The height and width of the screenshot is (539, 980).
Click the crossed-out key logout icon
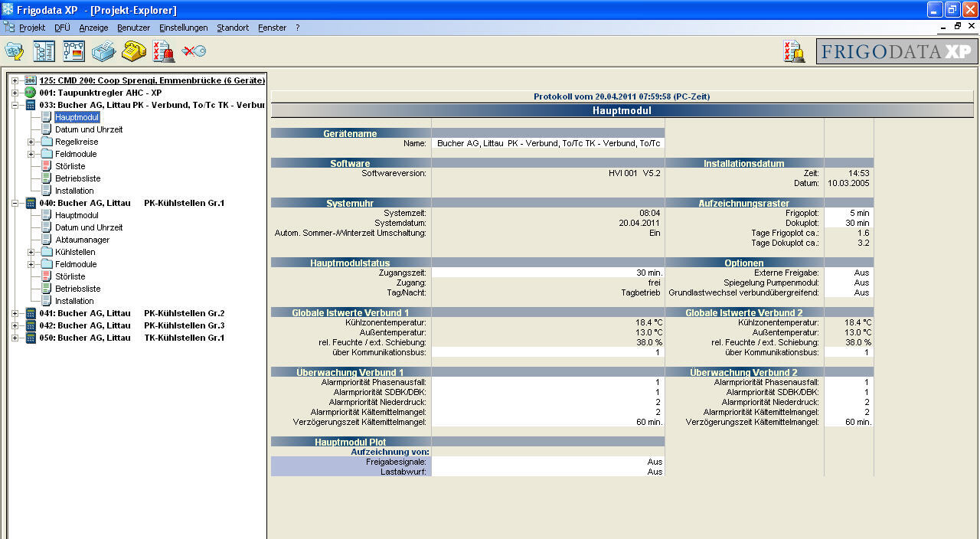pyautogui.click(x=194, y=51)
